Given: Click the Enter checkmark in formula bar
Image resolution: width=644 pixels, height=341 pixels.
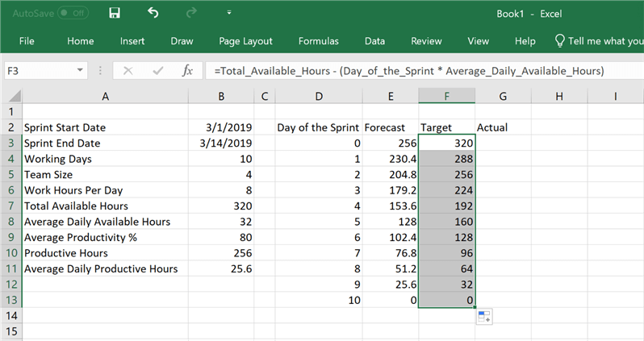Looking at the screenshot, I should (158, 71).
